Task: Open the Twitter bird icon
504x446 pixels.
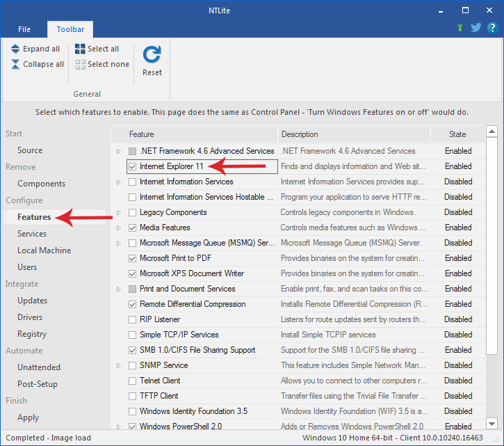Action: (x=476, y=28)
